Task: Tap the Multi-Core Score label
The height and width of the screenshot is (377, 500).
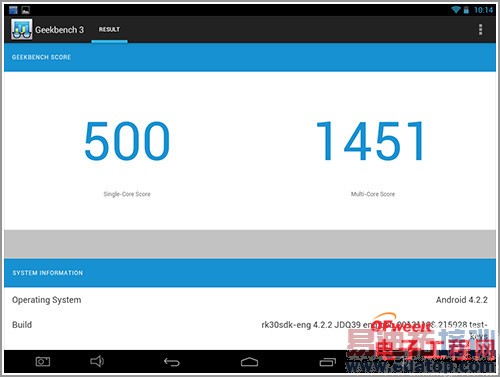Action: click(373, 194)
